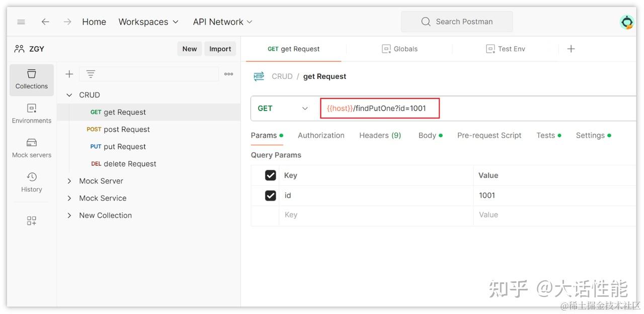Click the Import button
The width and height of the screenshot is (644, 314).
point(220,49)
